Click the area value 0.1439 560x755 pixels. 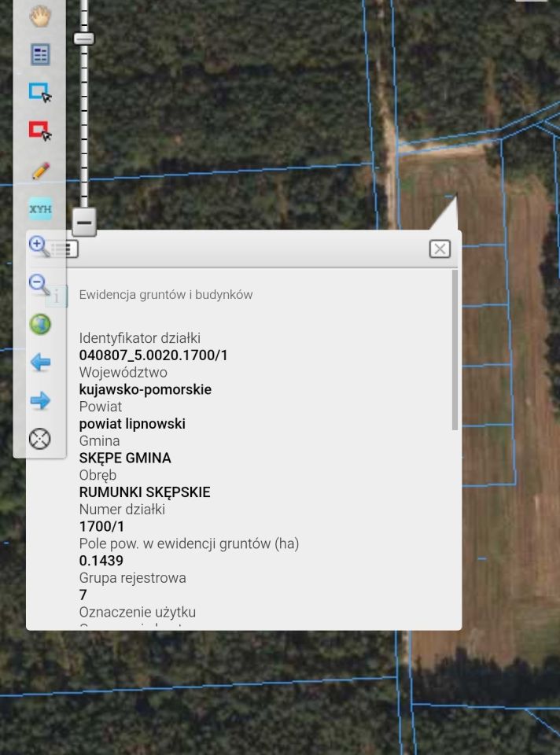click(x=101, y=561)
